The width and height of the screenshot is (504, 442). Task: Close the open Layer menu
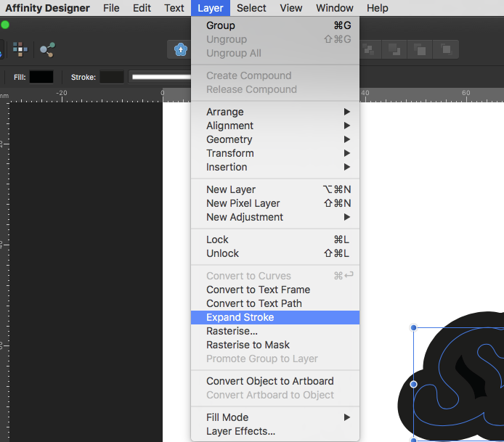click(211, 8)
